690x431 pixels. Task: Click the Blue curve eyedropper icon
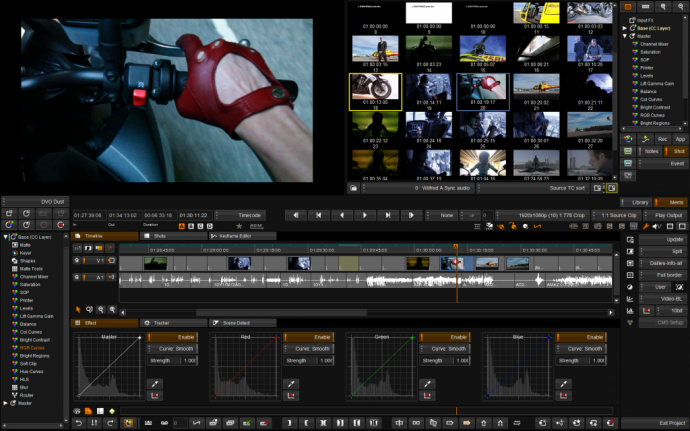[x=564, y=384]
